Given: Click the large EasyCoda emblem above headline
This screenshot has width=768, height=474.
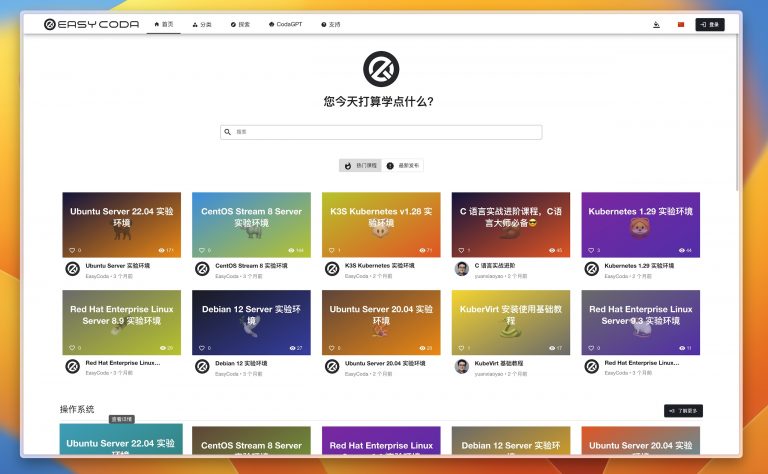Looking at the screenshot, I should (381, 69).
